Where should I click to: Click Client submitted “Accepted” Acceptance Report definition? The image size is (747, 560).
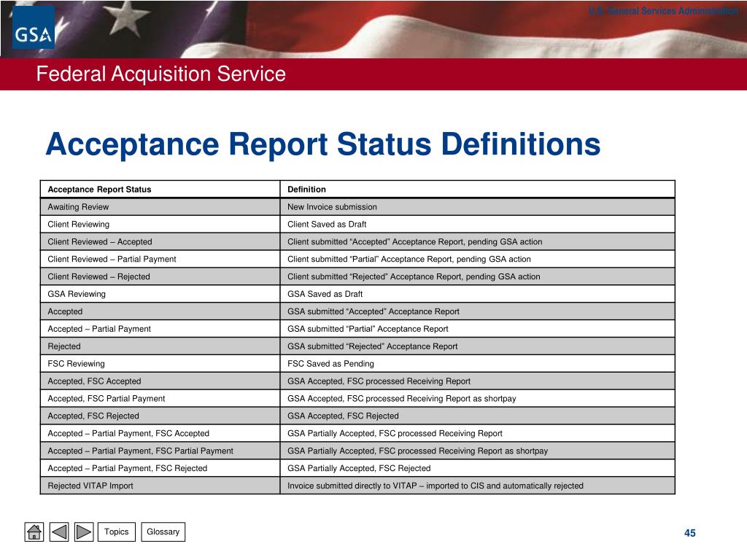point(478,242)
